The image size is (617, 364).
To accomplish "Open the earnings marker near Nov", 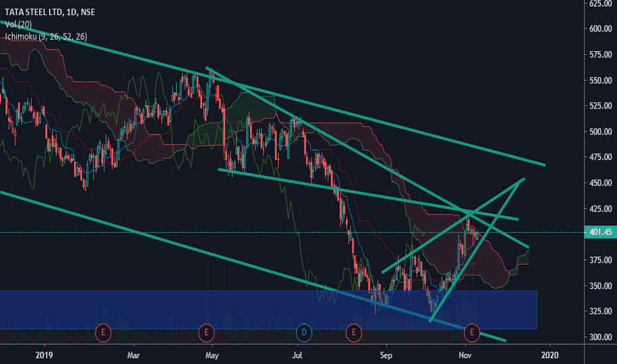I will [472, 332].
